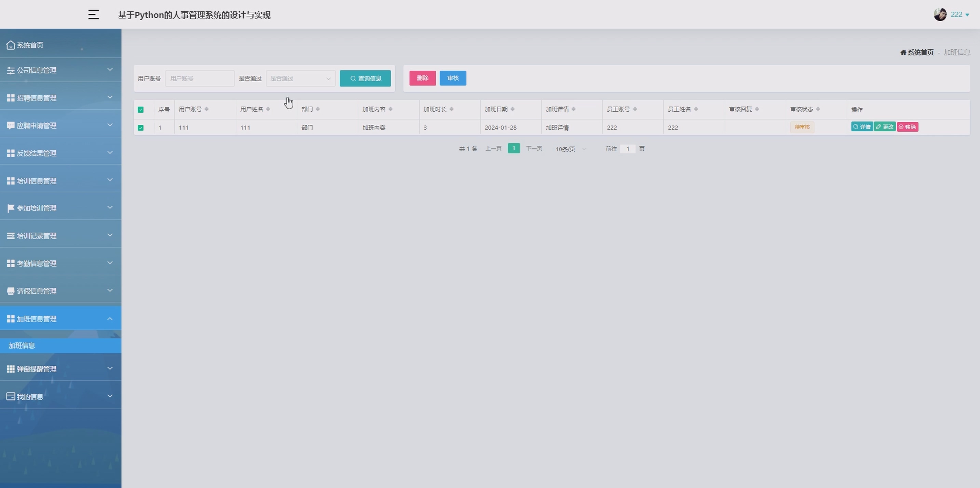Viewport: 980px width, 488px height.
Task: Open the 10条/页 page size dropdown
Action: click(x=571, y=149)
